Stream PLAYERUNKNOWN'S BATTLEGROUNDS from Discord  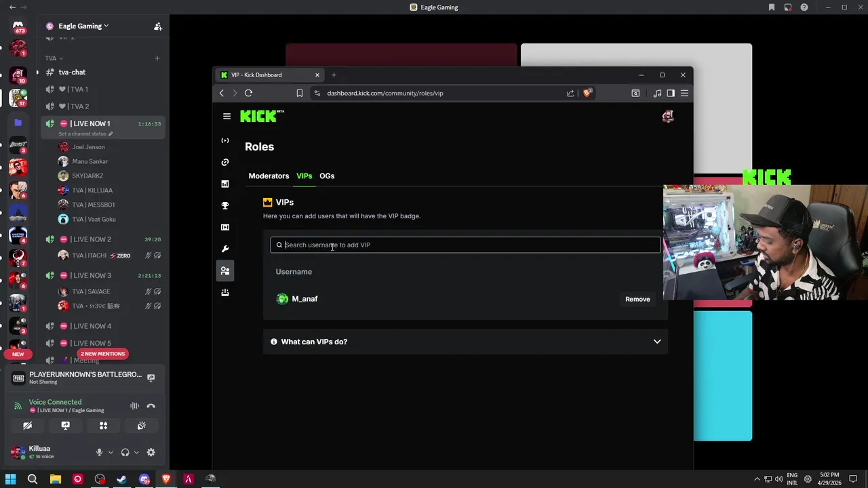point(151,378)
